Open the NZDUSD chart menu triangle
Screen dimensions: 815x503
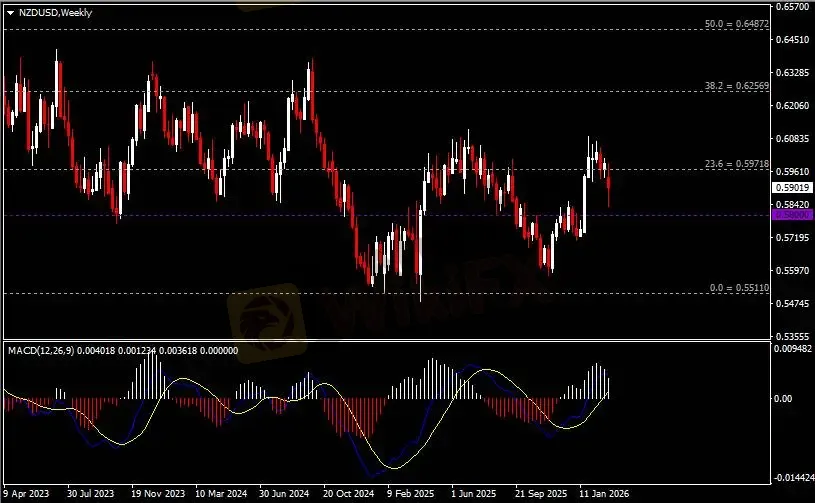tap(10, 13)
